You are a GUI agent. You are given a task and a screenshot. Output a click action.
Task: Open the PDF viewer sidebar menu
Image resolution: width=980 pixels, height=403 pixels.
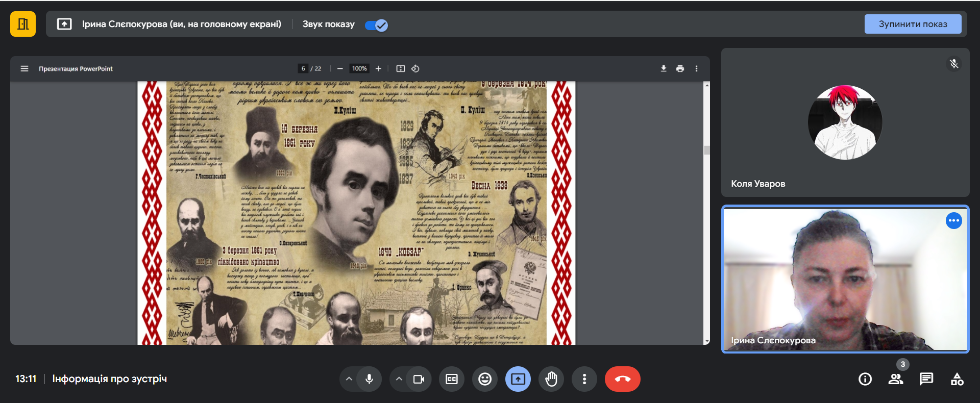coord(24,68)
